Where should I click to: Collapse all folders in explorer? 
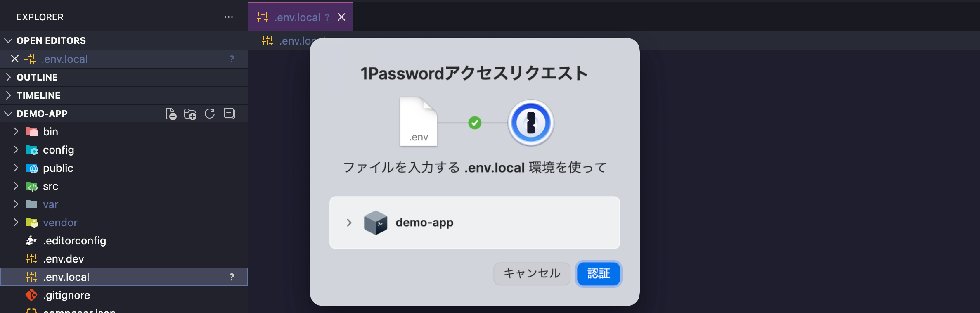(230, 114)
